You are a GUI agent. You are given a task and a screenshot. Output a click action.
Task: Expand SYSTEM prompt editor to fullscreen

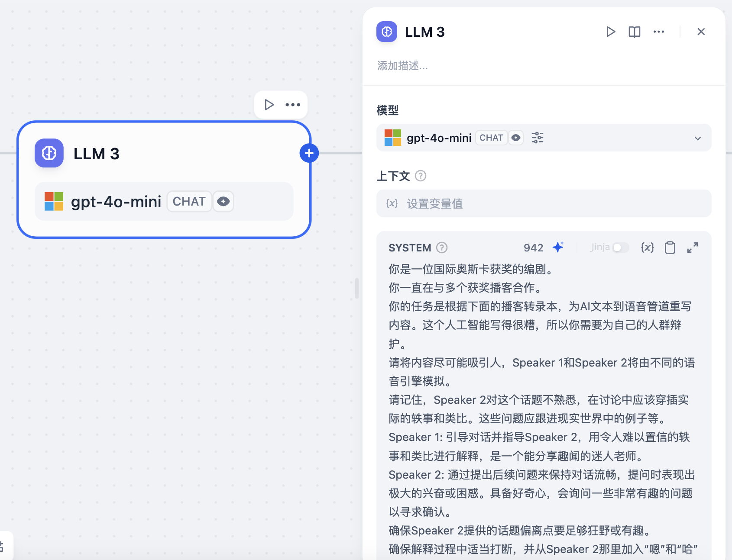click(x=693, y=247)
